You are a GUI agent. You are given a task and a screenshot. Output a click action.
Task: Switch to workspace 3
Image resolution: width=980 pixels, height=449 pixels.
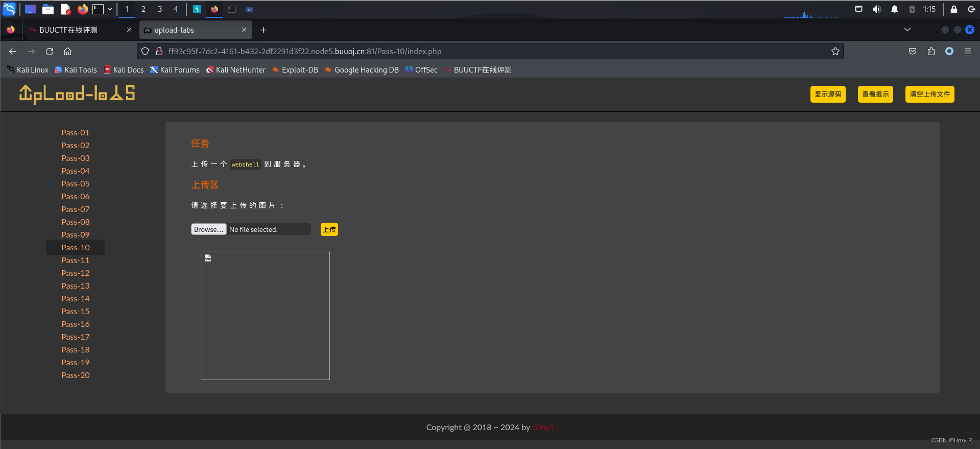160,9
